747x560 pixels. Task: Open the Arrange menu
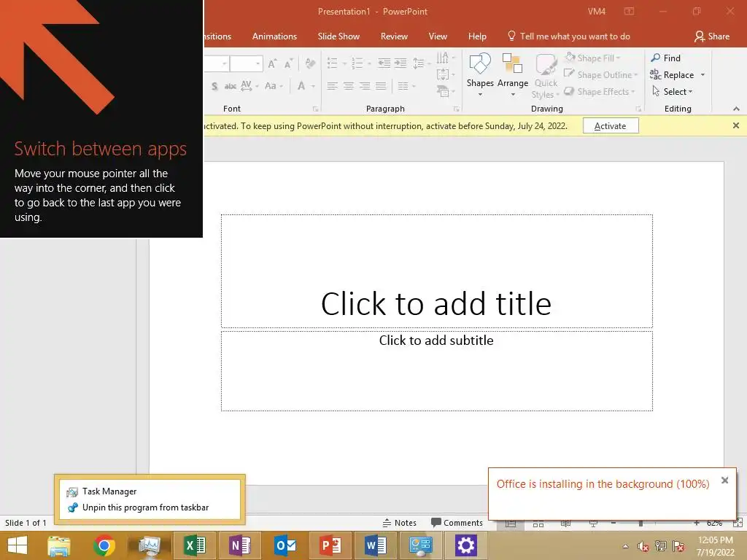click(x=513, y=75)
